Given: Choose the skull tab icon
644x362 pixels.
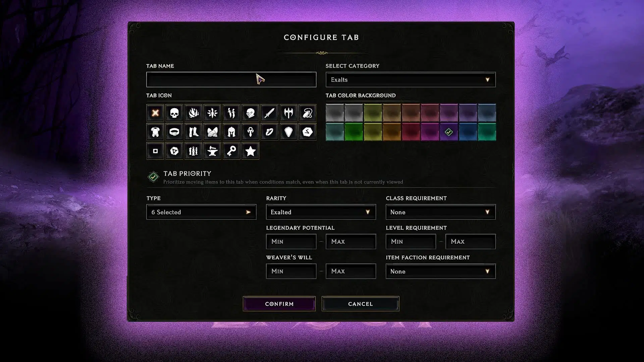Looking at the screenshot, I should pyautogui.click(x=174, y=113).
